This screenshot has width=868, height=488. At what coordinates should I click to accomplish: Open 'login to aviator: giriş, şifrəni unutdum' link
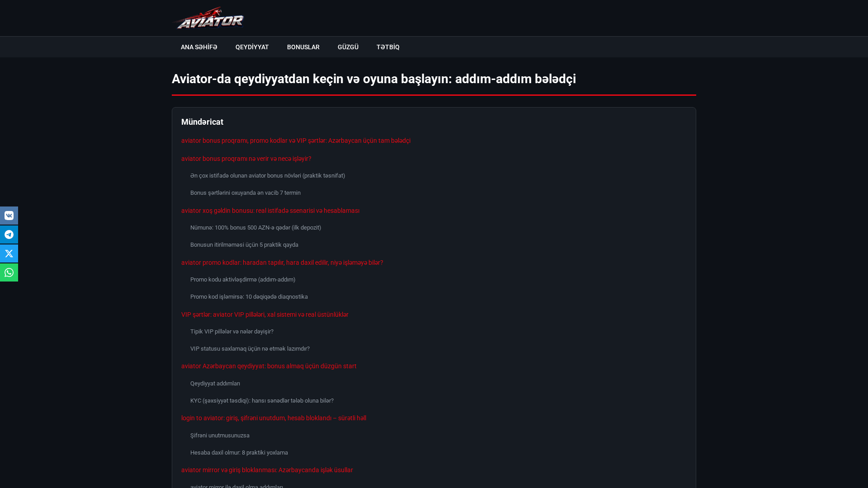pyautogui.click(x=274, y=418)
